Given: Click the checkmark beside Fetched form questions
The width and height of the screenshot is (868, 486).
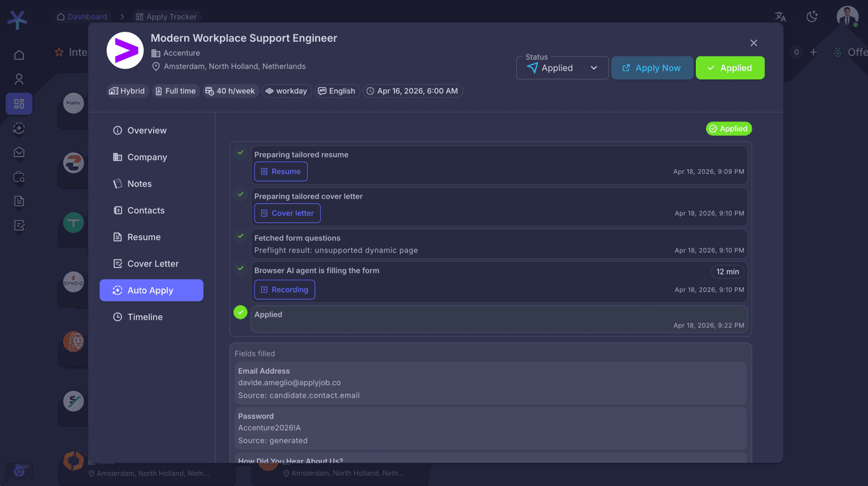Looking at the screenshot, I should point(240,236).
